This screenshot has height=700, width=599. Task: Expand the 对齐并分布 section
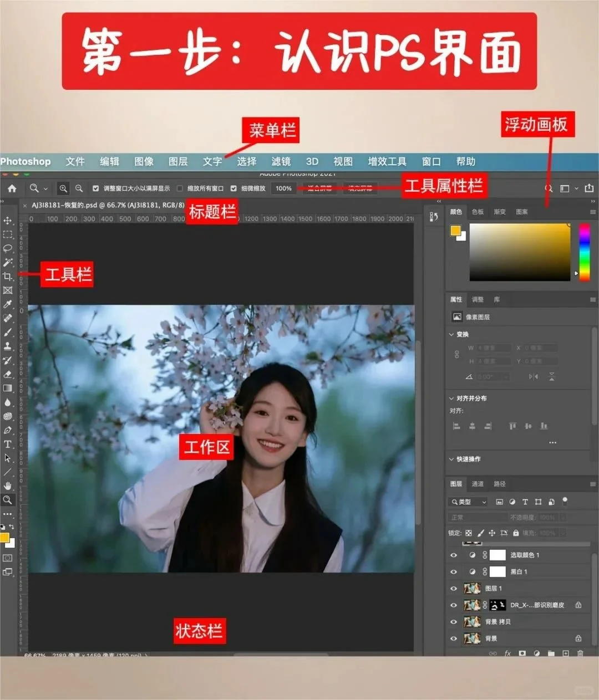coord(451,398)
